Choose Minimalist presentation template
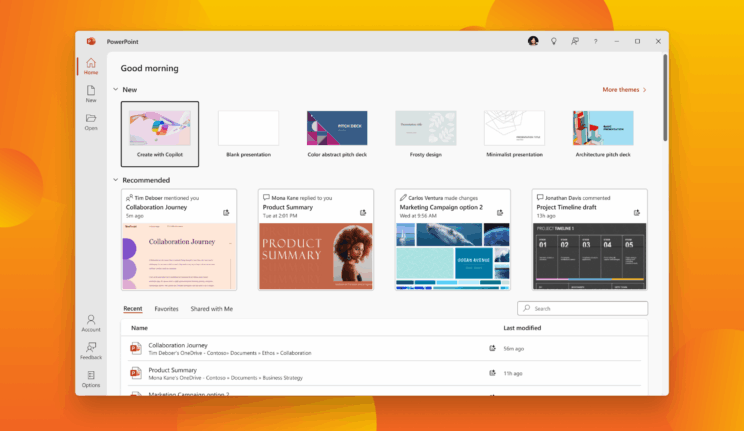This screenshot has height=431, width=744. point(514,134)
